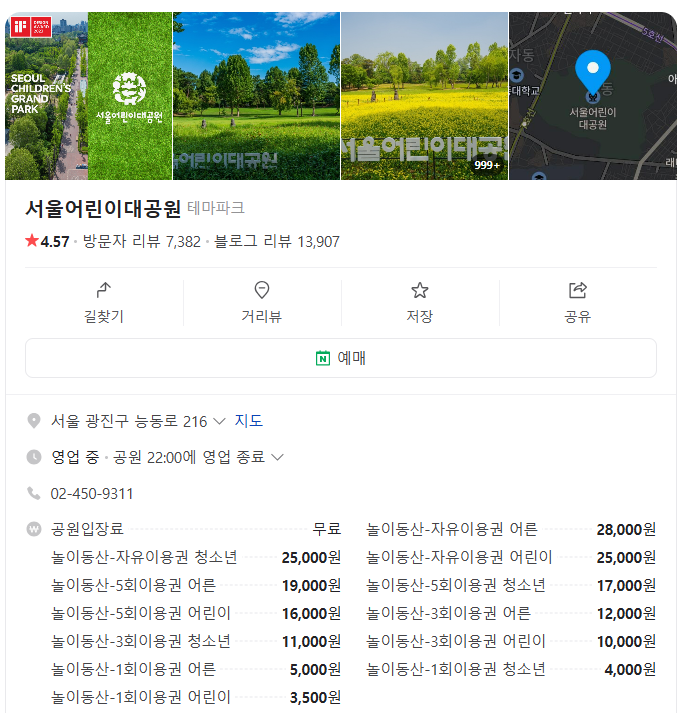This screenshot has width=679, height=713.
Task: Open the dark map thumbnail
Action: (593, 96)
